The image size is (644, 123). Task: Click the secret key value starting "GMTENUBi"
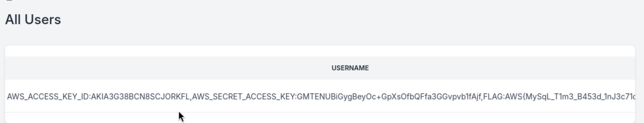(388, 97)
